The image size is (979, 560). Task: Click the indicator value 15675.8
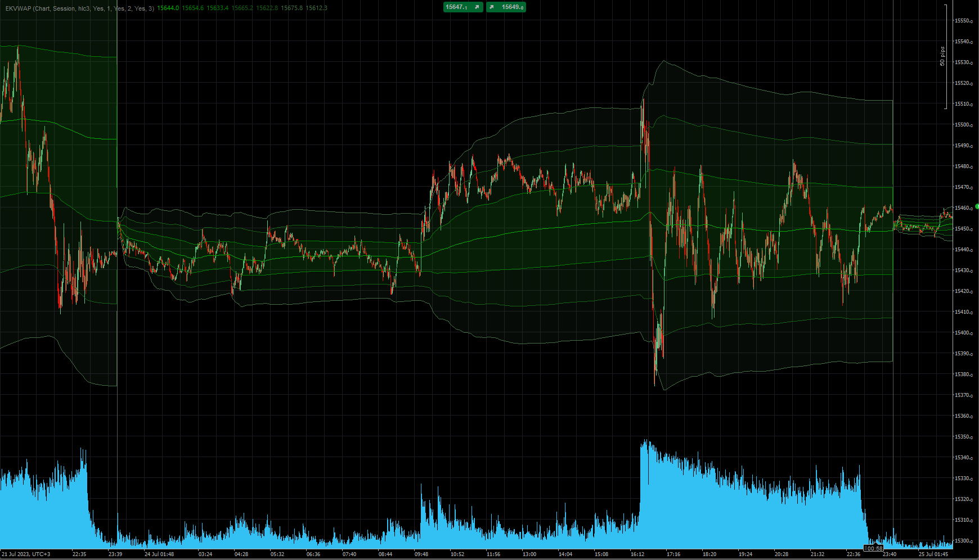point(292,8)
